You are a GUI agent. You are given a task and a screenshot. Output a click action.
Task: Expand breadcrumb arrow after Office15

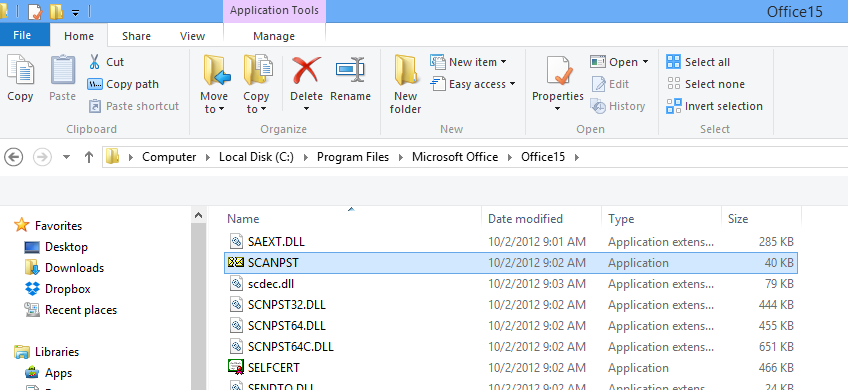point(577,157)
